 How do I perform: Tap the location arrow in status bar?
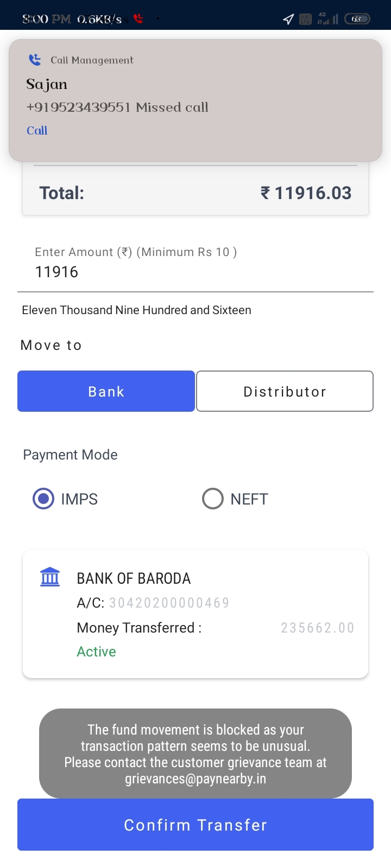point(288,20)
